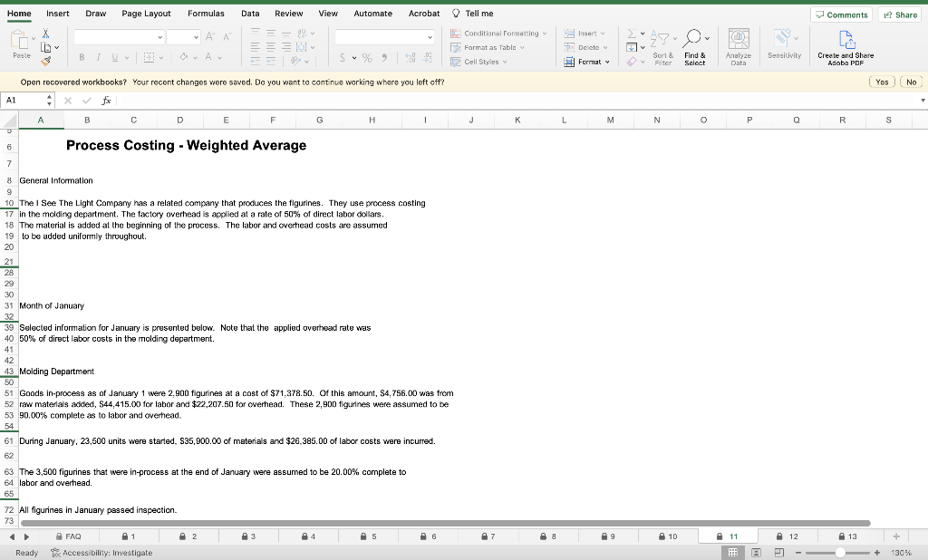928x560 pixels.
Task: Click the Merge and Center icon
Action: coord(302,47)
